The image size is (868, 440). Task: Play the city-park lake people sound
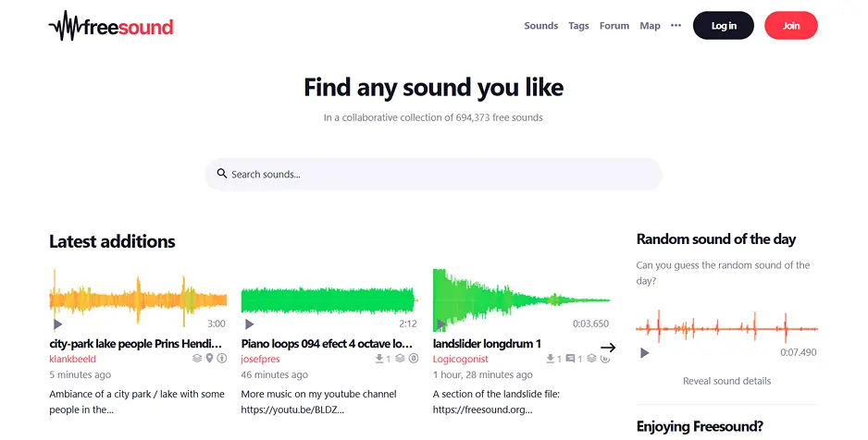pyautogui.click(x=57, y=324)
